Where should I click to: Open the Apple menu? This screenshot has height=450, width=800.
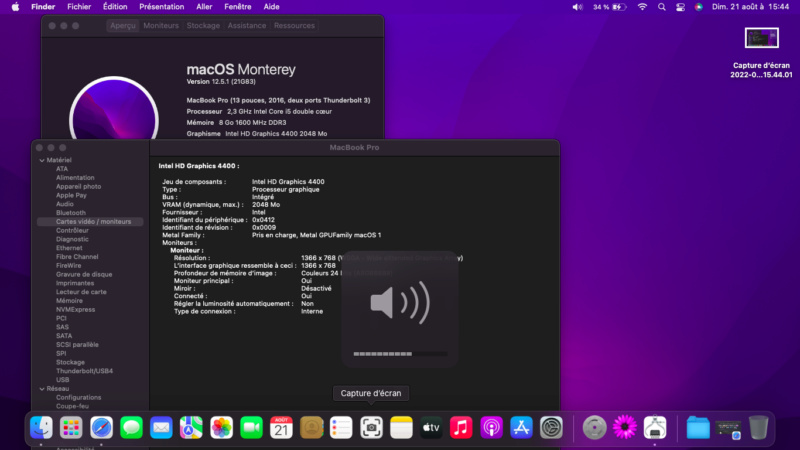(15, 7)
